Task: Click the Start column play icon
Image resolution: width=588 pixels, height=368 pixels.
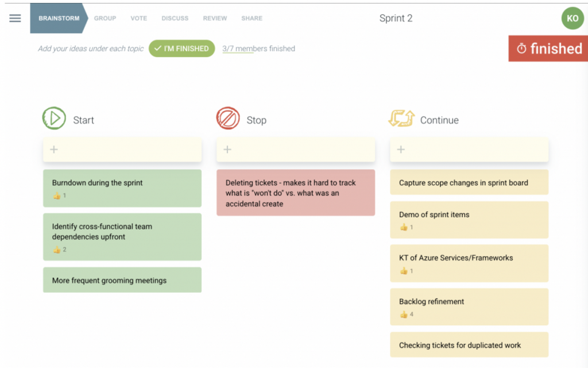Action: pyautogui.click(x=54, y=118)
